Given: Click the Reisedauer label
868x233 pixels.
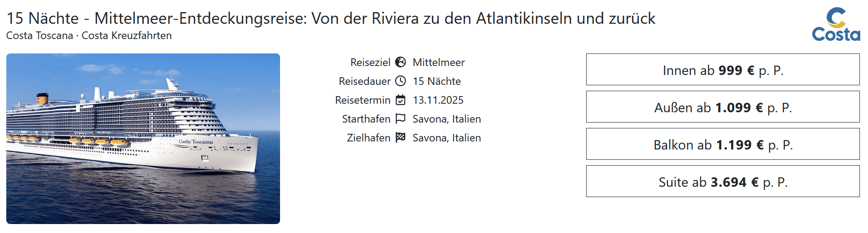Looking at the screenshot, I should [x=365, y=81].
